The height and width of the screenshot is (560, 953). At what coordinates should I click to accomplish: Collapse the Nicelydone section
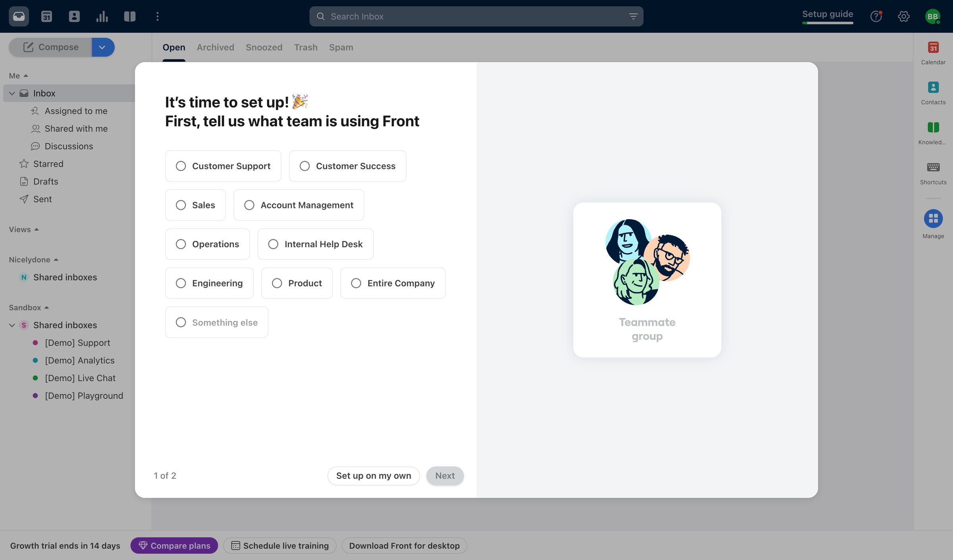(34, 260)
